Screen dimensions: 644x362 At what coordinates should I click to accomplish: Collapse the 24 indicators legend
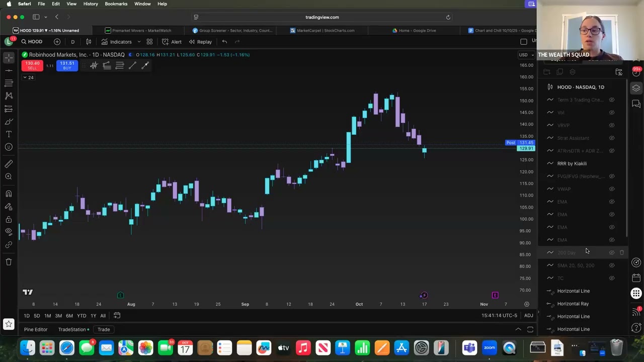point(28,77)
